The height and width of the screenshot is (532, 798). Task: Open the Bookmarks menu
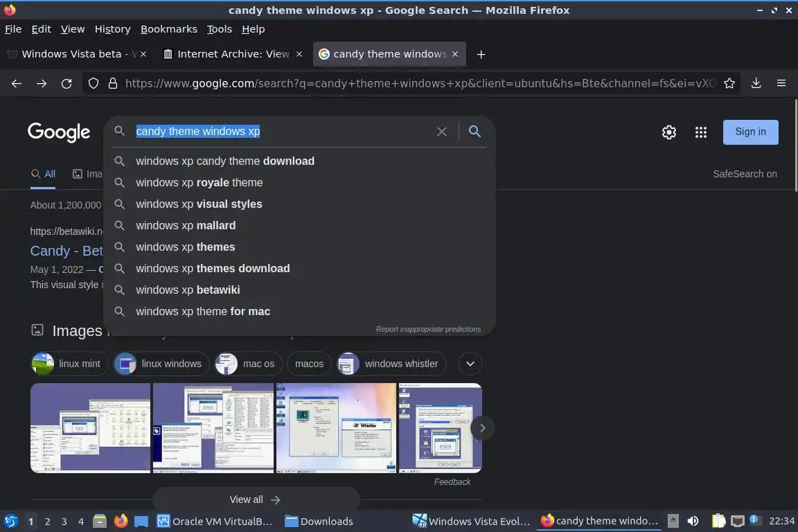point(169,29)
